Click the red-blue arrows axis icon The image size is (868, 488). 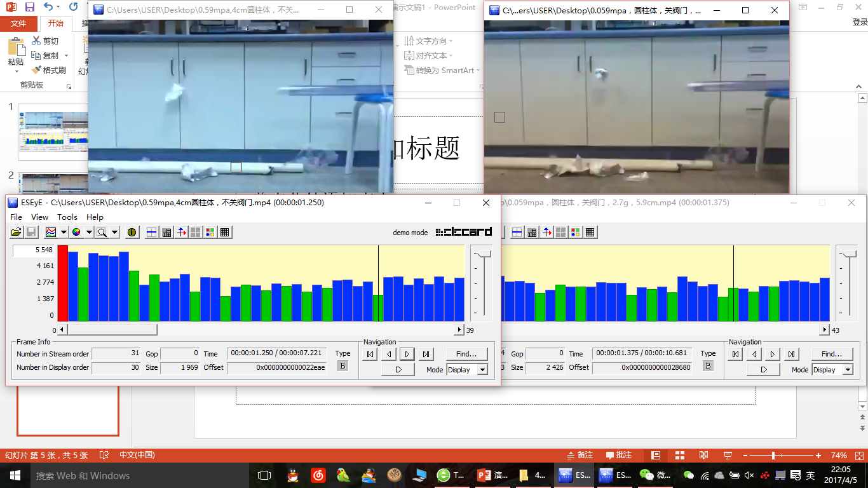pyautogui.click(x=182, y=233)
